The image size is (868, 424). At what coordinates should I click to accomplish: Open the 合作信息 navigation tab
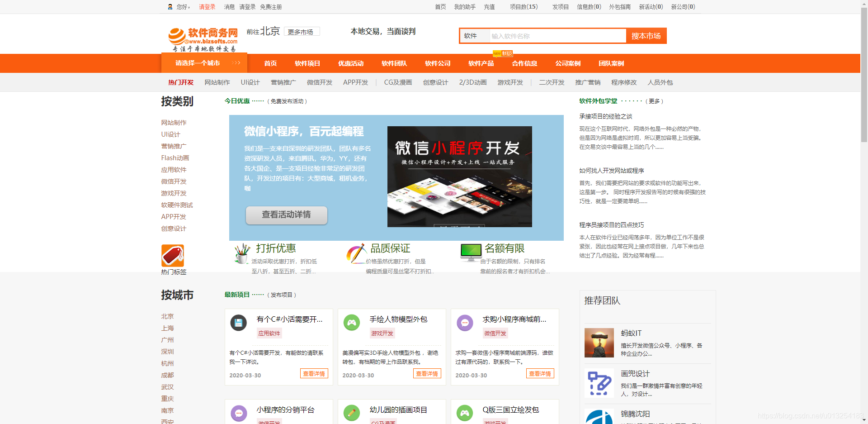click(x=524, y=63)
